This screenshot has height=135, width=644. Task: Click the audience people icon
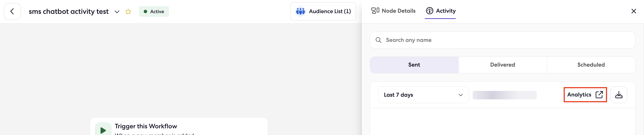coord(300,12)
